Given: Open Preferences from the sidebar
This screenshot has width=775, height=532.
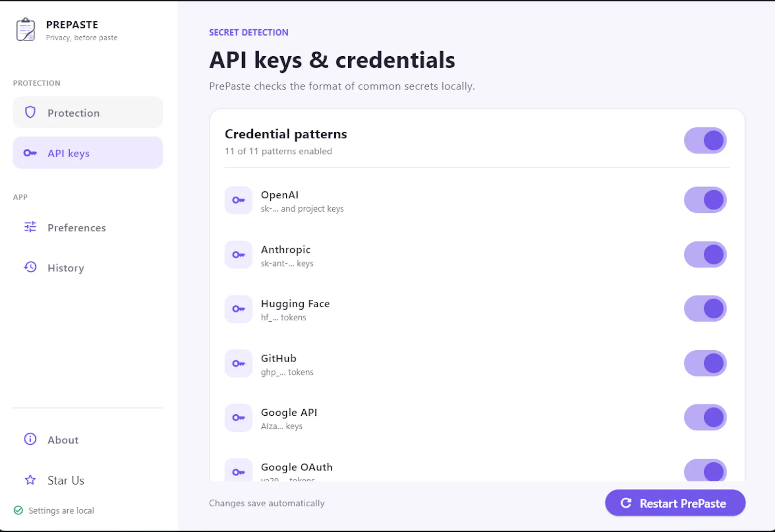Looking at the screenshot, I should click(88, 227).
